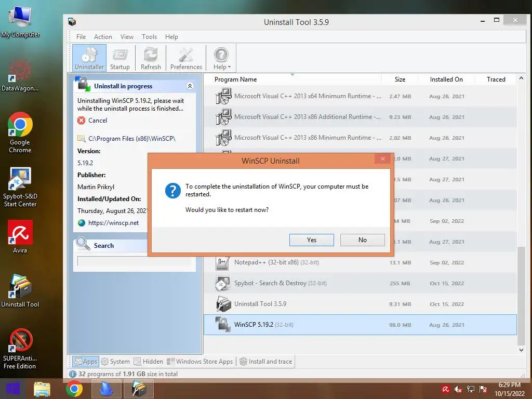Select Visual C++ 2013 x86 Additional Runtime row
Viewport: 532px width, 399px height.
tap(360, 117)
